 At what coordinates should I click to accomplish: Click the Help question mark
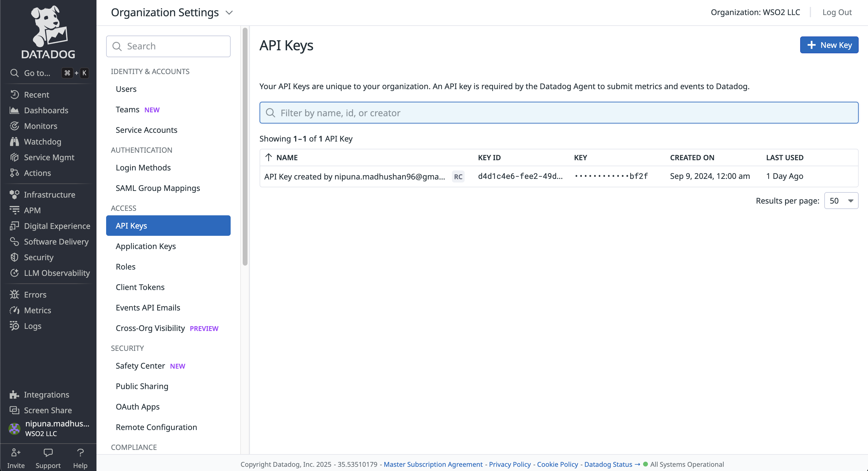tap(80, 453)
